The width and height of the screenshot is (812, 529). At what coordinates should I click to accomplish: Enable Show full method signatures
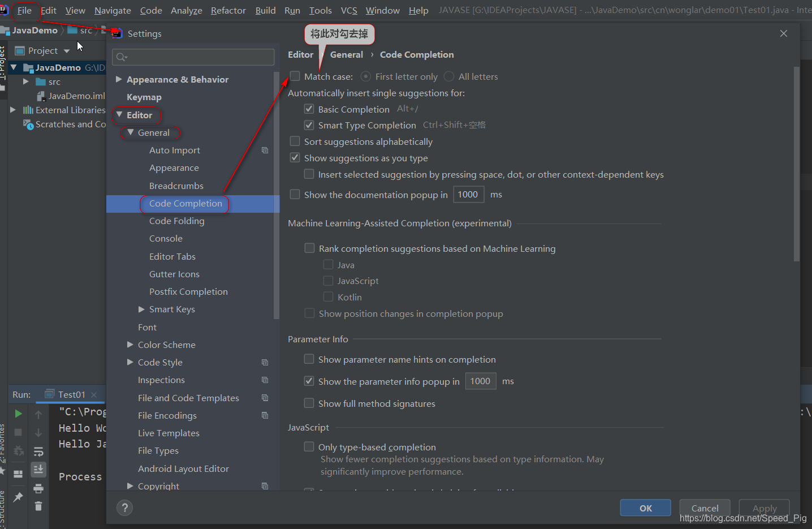[x=309, y=403]
